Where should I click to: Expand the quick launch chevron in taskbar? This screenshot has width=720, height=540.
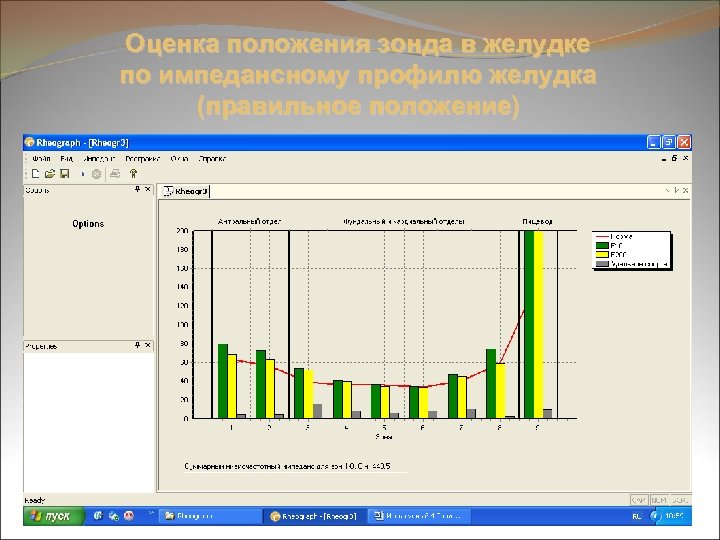tap(151, 512)
